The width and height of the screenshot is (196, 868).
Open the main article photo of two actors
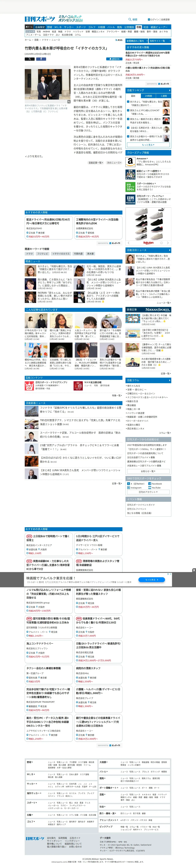48,84
